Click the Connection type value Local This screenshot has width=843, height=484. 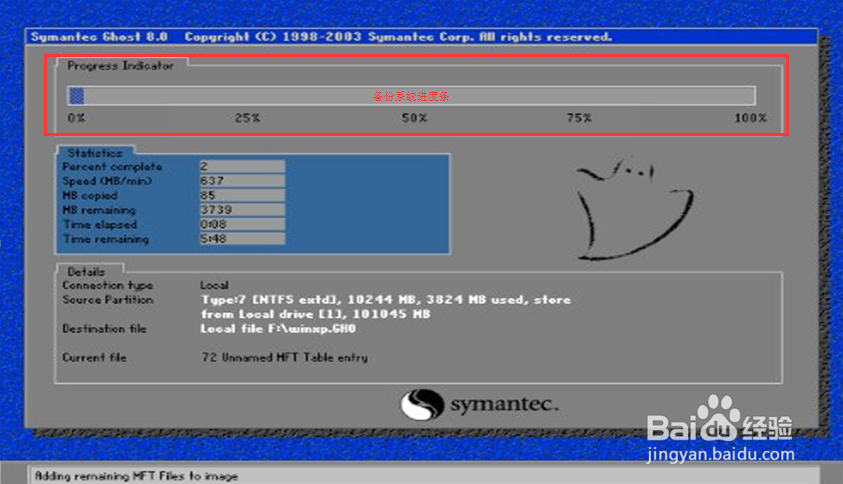pos(215,285)
